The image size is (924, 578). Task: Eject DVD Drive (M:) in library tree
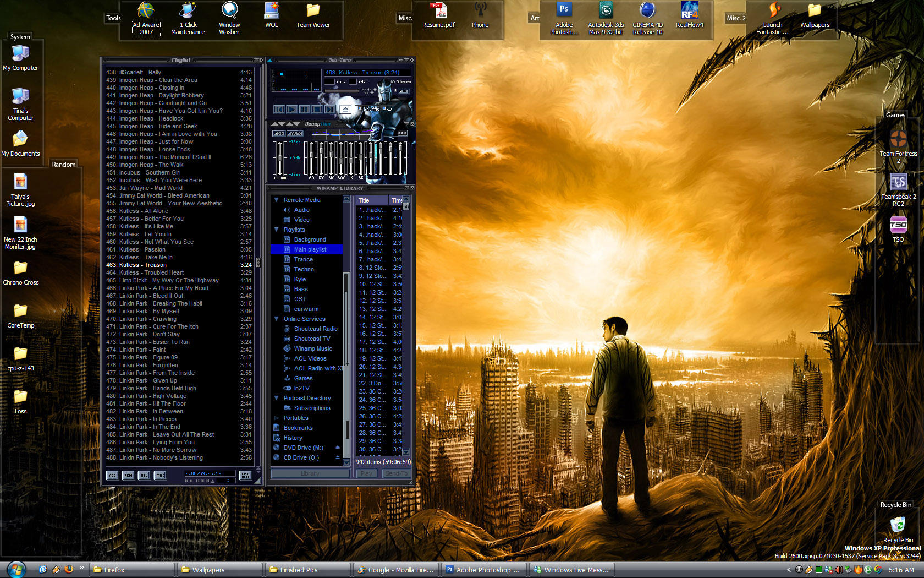tap(338, 448)
